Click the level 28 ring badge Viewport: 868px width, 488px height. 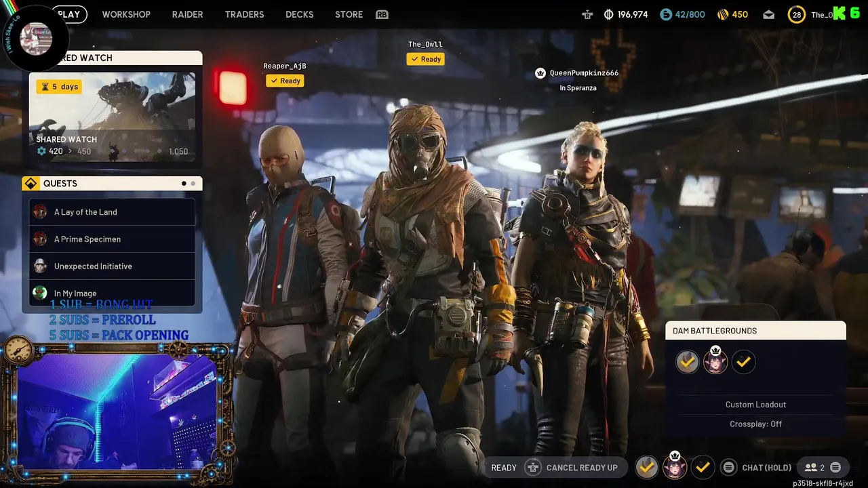[796, 14]
